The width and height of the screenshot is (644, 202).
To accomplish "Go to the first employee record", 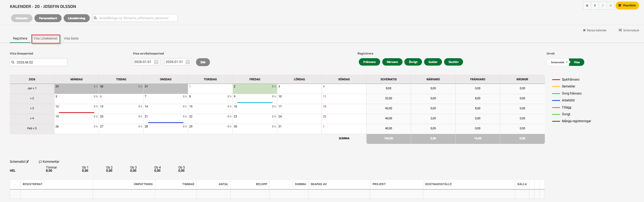I will (587, 6).
